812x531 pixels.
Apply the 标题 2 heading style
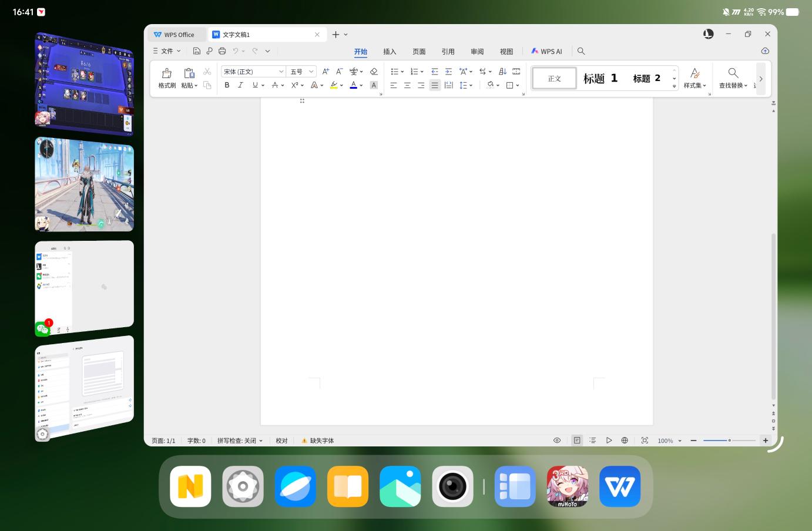pyautogui.click(x=646, y=78)
